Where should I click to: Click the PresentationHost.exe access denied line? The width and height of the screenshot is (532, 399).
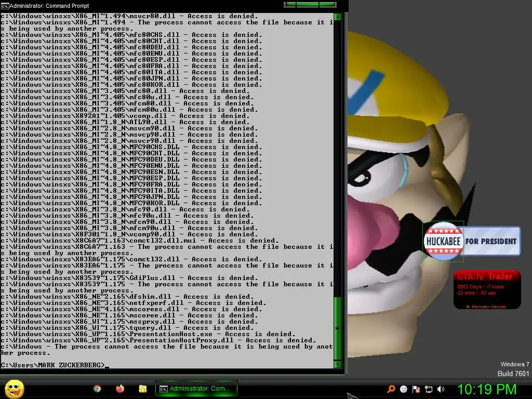pos(148,334)
